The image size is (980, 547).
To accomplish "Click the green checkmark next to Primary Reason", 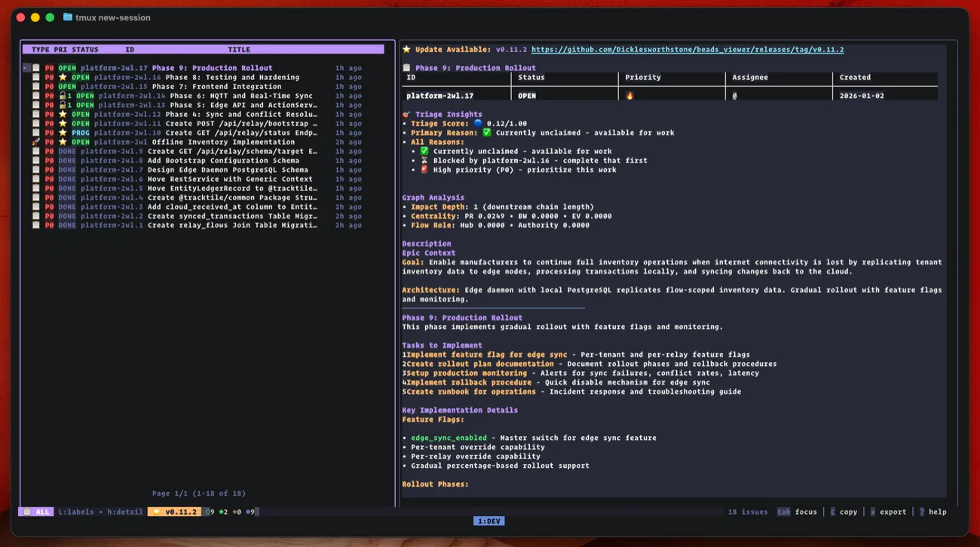I will click(x=487, y=133).
